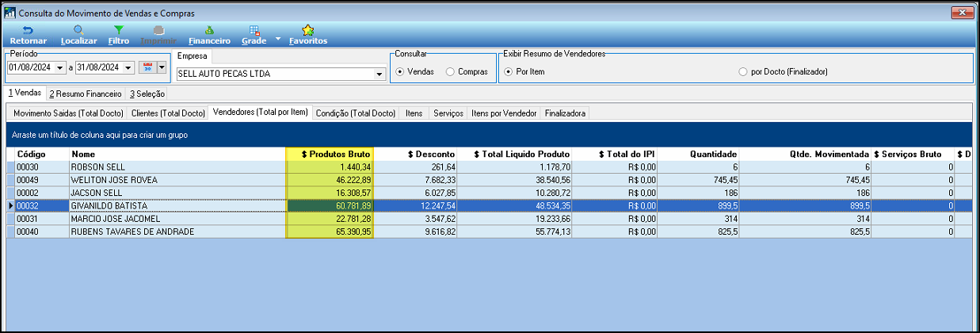Sort by $ Produtos Bruto header
Screen dimensions: 980x333
tap(330, 154)
